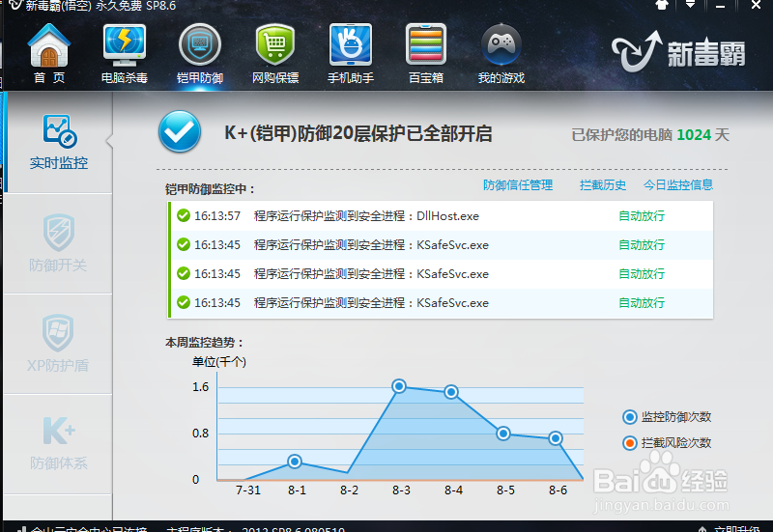Open 我的游戏 gamepad icon
Image resolution: width=773 pixels, height=532 pixels.
pyautogui.click(x=501, y=44)
